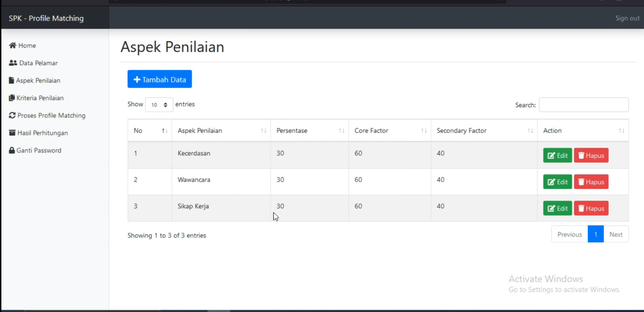
Task: Sort by Action column arrows
Action: tap(622, 131)
